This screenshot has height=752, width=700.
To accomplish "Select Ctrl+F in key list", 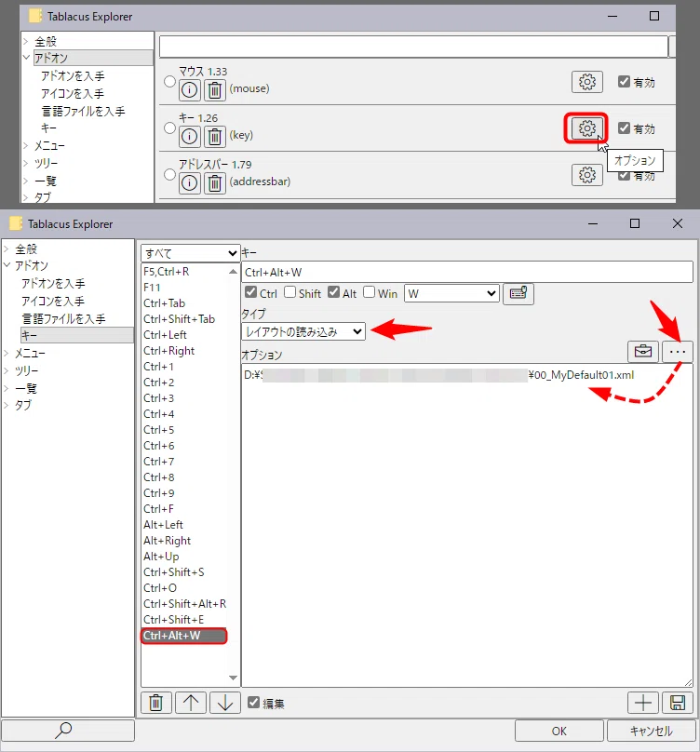I will [x=184, y=509].
